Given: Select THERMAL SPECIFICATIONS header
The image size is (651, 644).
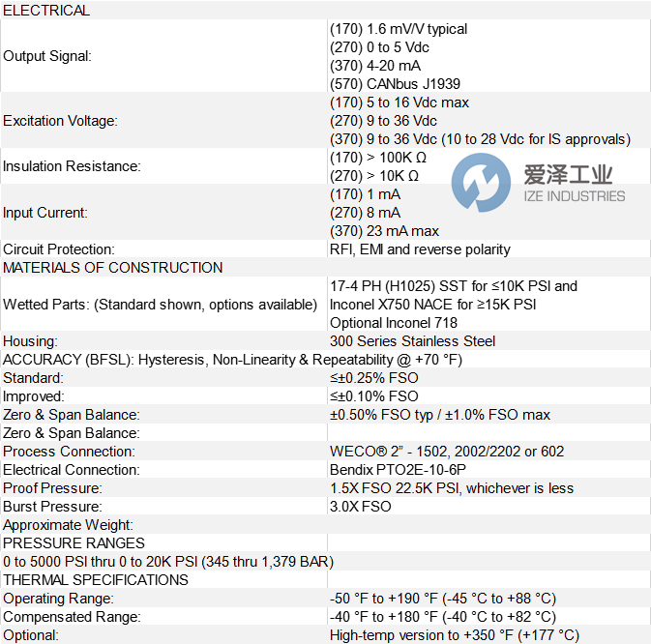Looking at the screenshot, I should [x=96, y=580].
